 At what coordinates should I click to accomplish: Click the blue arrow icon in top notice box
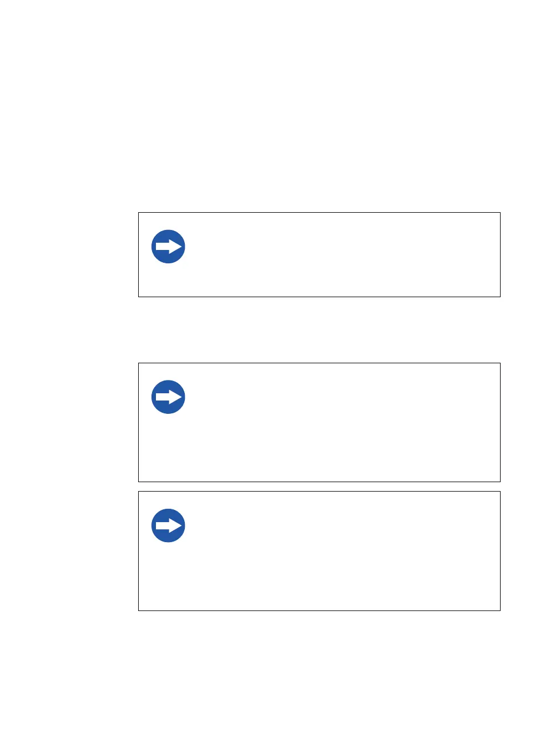pyautogui.click(x=168, y=247)
